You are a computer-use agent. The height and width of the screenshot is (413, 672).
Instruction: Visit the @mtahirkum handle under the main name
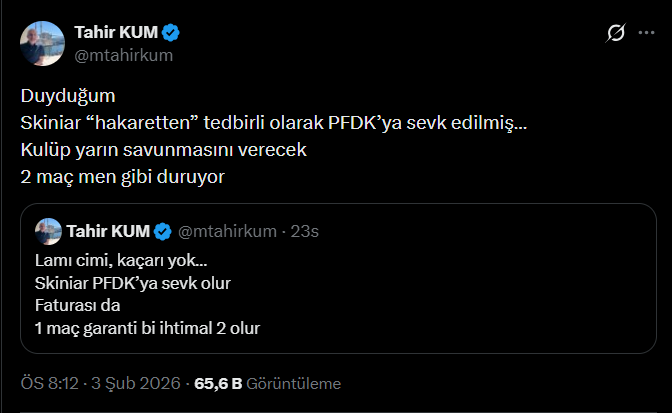pos(123,55)
